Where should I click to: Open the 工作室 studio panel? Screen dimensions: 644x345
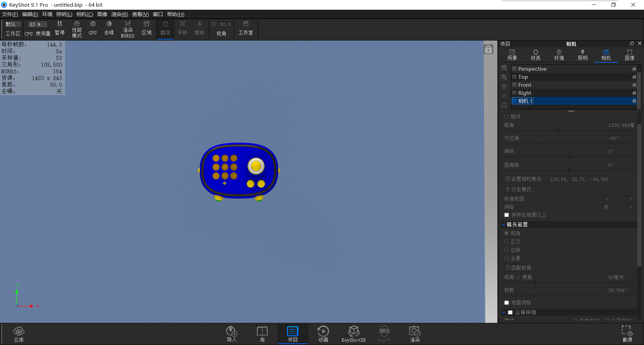(246, 28)
